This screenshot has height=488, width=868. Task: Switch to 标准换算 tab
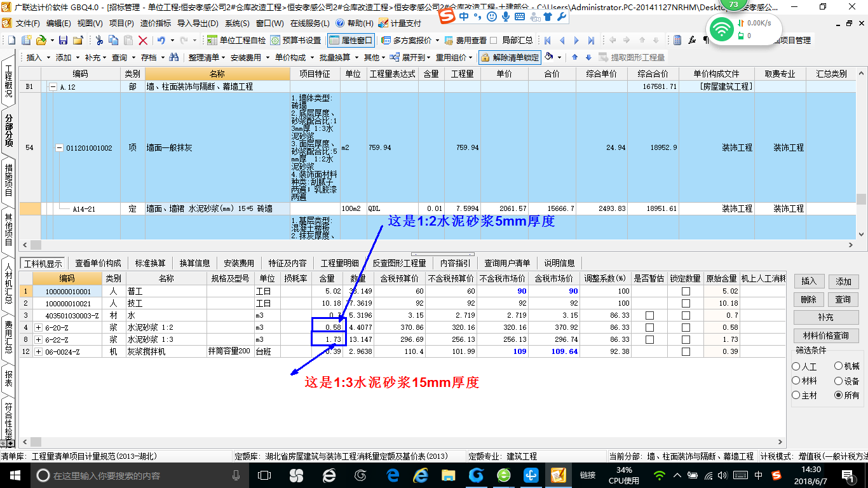click(150, 263)
